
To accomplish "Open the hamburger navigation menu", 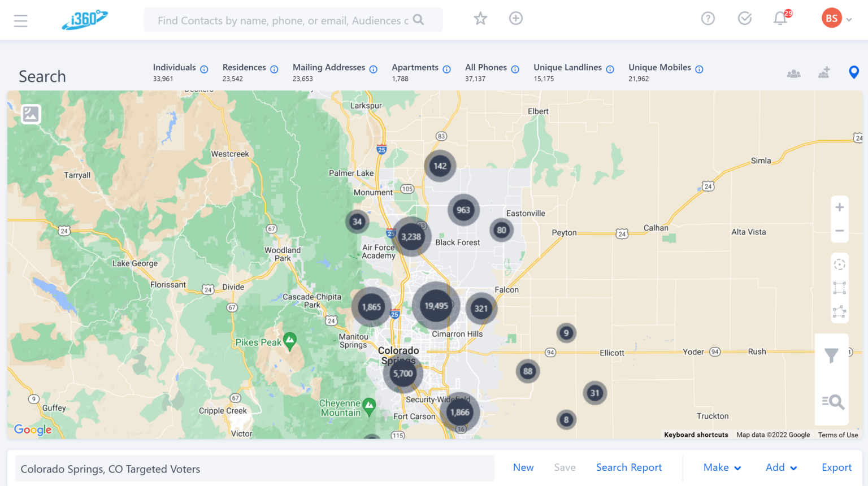I will click(21, 21).
